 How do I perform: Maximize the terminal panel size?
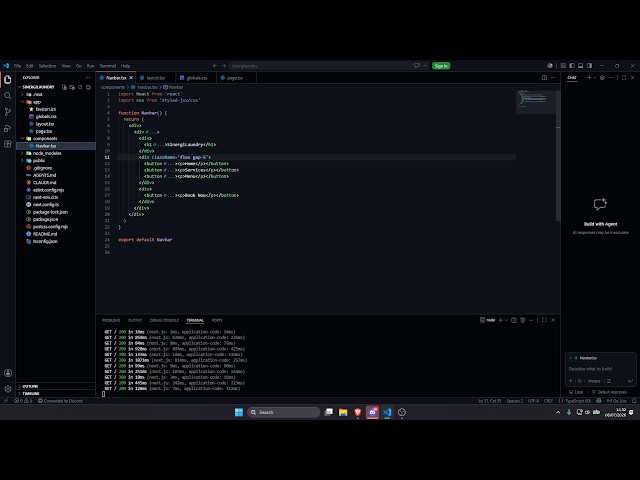[544, 320]
